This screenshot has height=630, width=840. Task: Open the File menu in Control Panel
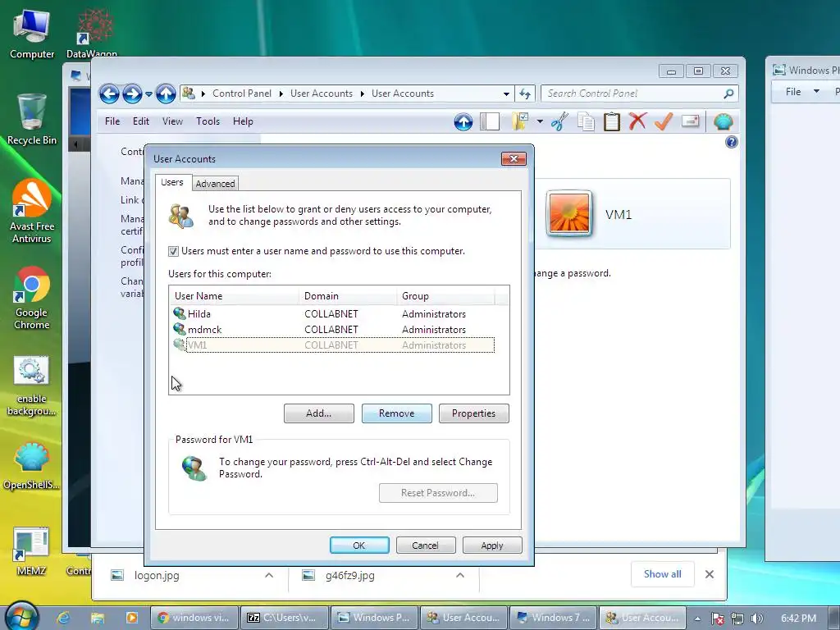click(112, 121)
